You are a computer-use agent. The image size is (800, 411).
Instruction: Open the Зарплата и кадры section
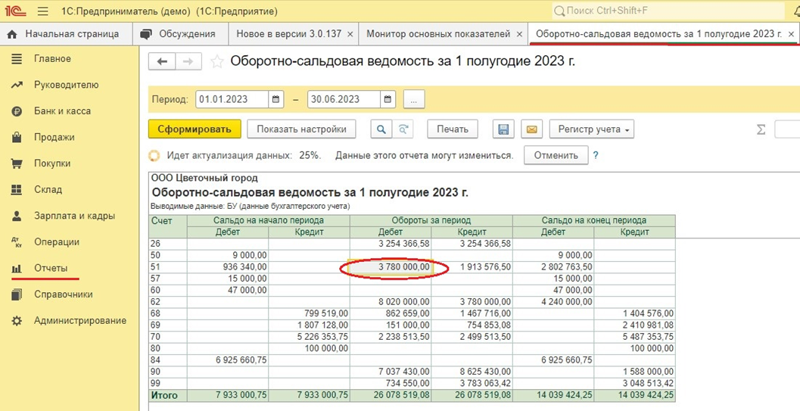(74, 216)
